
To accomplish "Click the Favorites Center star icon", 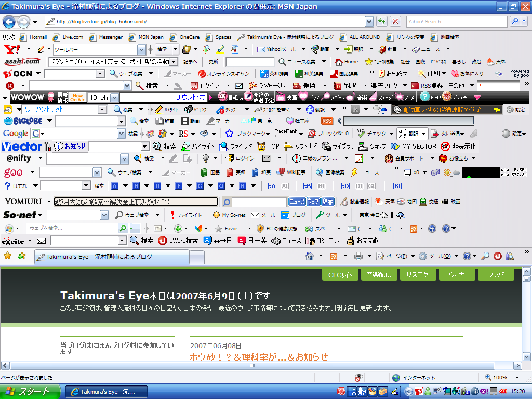I will point(7,256).
